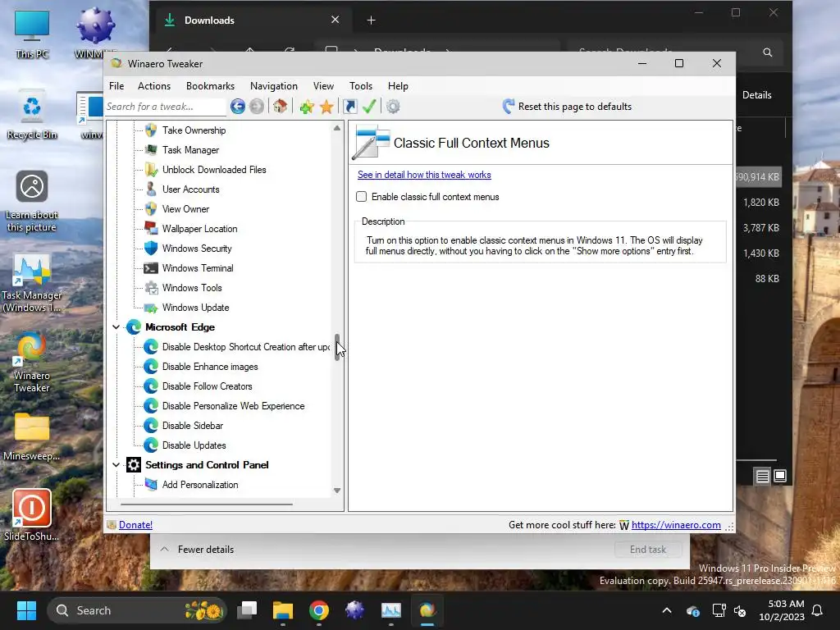Image resolution: width=840 pixels, height=630 pixels.
Task: Click File Explorer search magnifier icon
Action: (768, 52)
